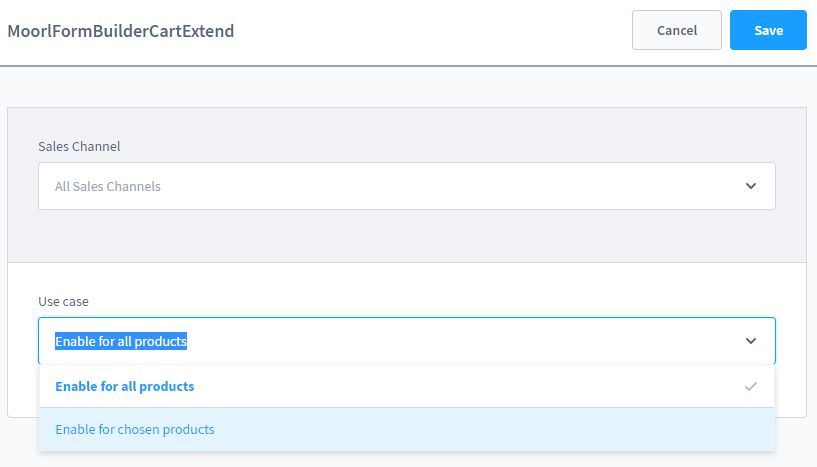The width and height of the screenshot is (817, 467).
Task: Cancel the plugin configuration changes
Action: coord(677,30)
